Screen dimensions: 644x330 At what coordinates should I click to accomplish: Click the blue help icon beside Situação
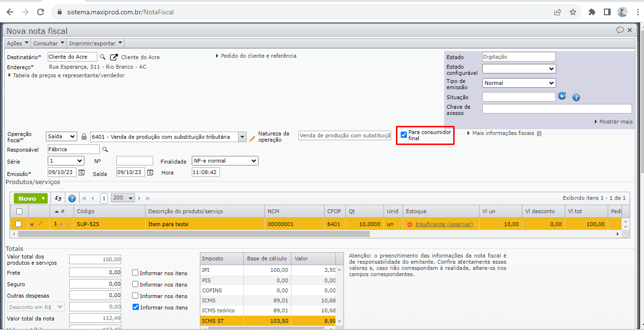576,97
